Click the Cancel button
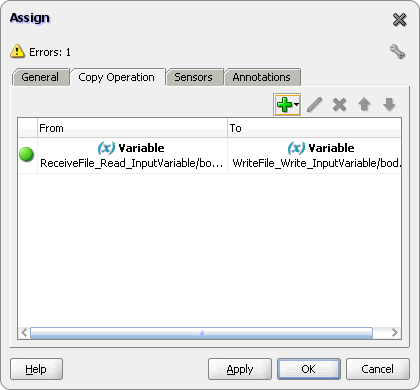 [x=378, y=369]
